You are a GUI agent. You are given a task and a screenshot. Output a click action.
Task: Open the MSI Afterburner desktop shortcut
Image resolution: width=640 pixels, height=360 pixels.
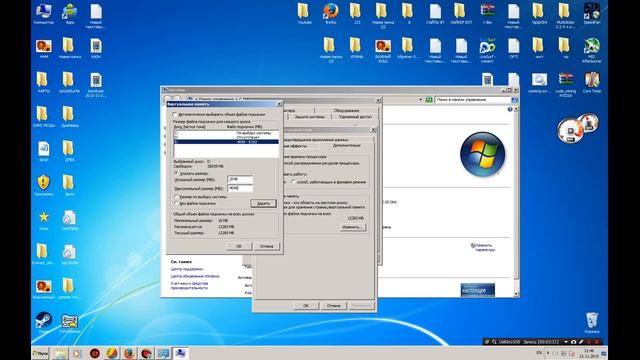(x=592, y=50)
